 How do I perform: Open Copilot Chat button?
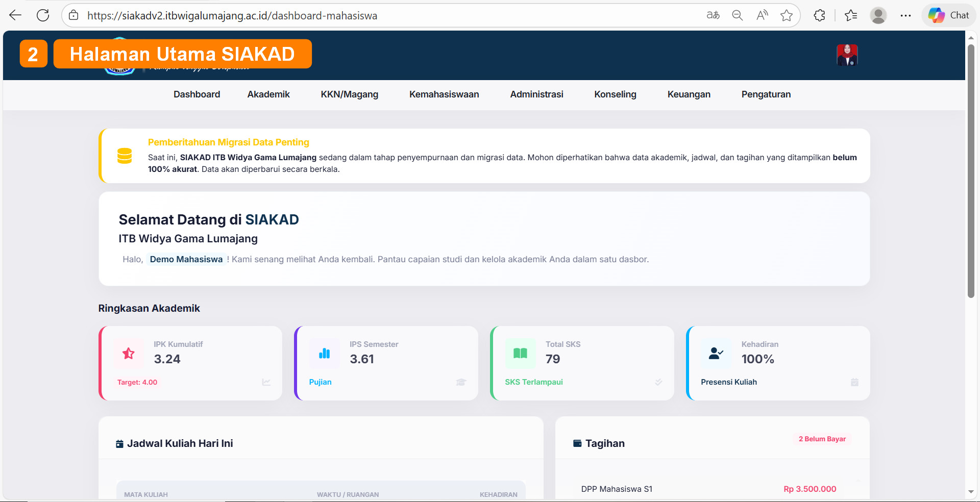(949, 15)
